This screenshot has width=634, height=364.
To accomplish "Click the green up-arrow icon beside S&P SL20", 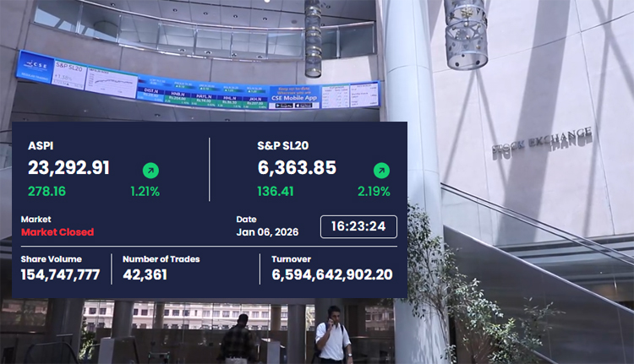I will tap(382, 171).
